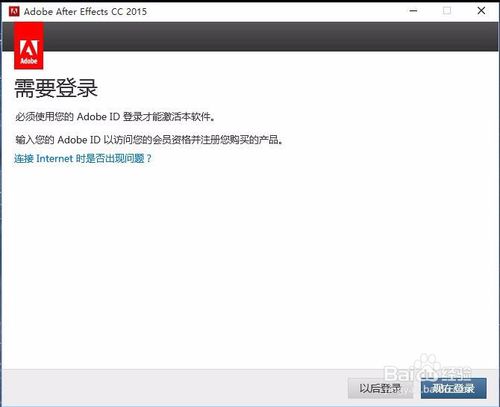
Task: Click the text 必须使用您的 Adobe ID 登录才能激活本软件
Action: point(115,117)
